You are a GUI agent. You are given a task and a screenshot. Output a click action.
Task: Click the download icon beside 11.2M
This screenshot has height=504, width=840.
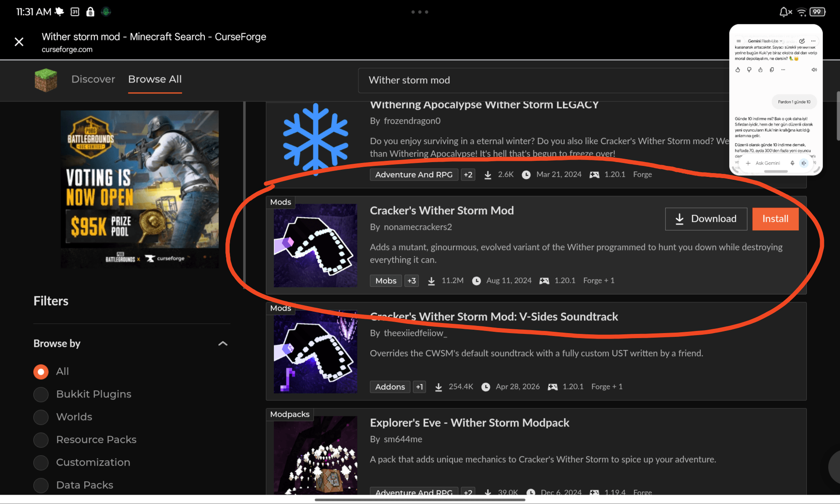click(x=431, y=281)
